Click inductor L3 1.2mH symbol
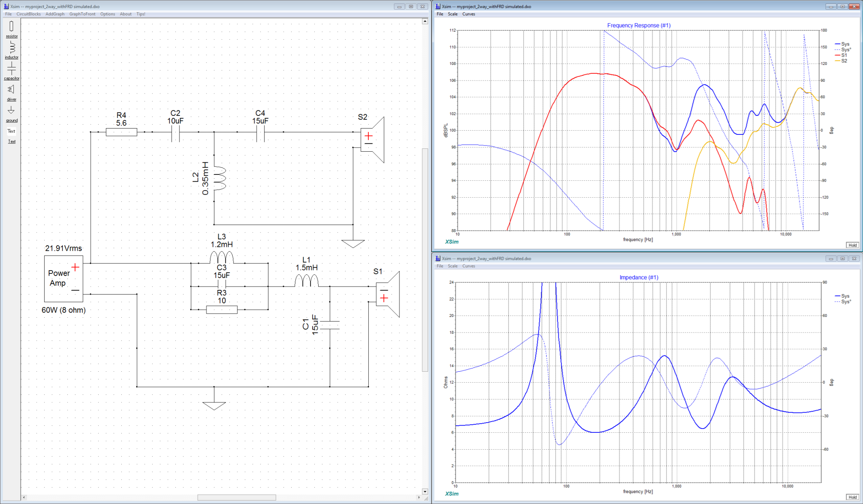This screenshot has height=504, width=863. 222,257
